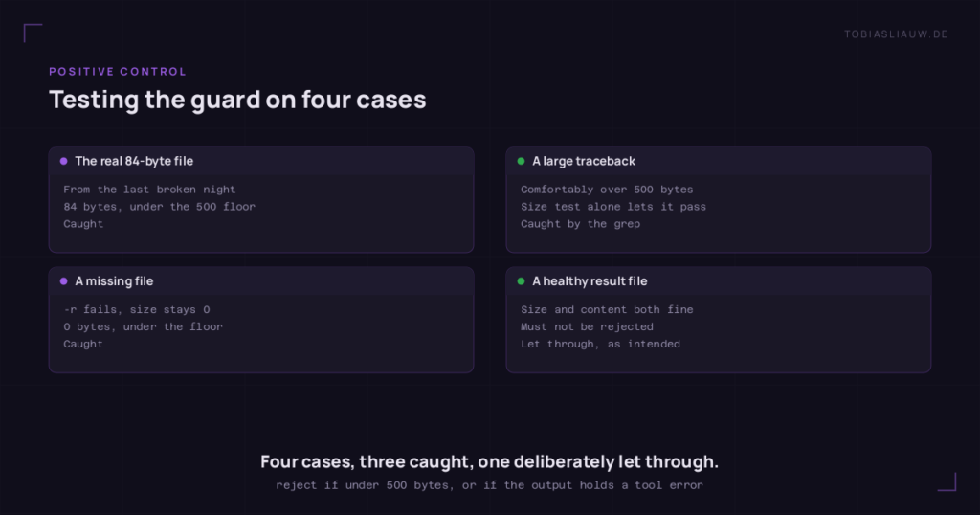This screenshot has height=515, width=980.
Task: Open the TOBIASLIAUW.DE site link
Action: click(x=896, y=34)
